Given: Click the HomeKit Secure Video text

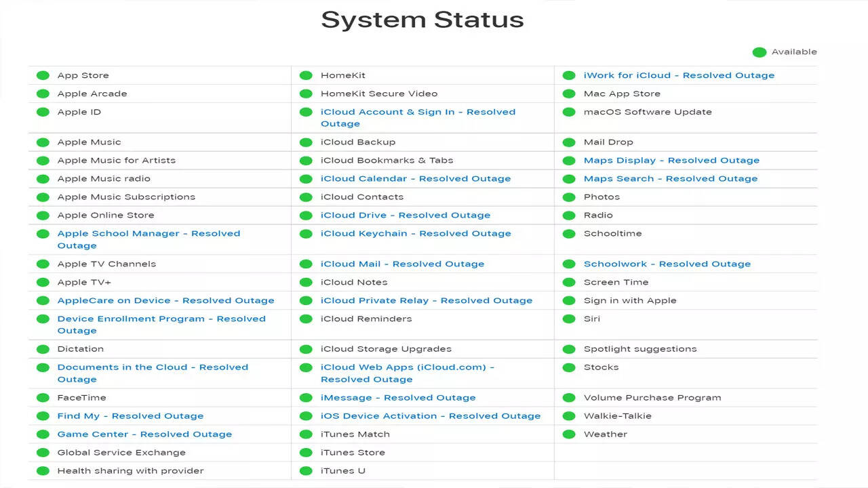Looking at the screenshot, I should coord(379,94).
